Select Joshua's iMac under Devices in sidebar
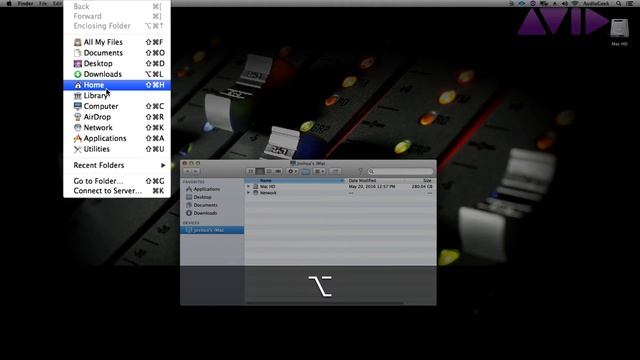This screenshot has height=360, width=640. 212,230
